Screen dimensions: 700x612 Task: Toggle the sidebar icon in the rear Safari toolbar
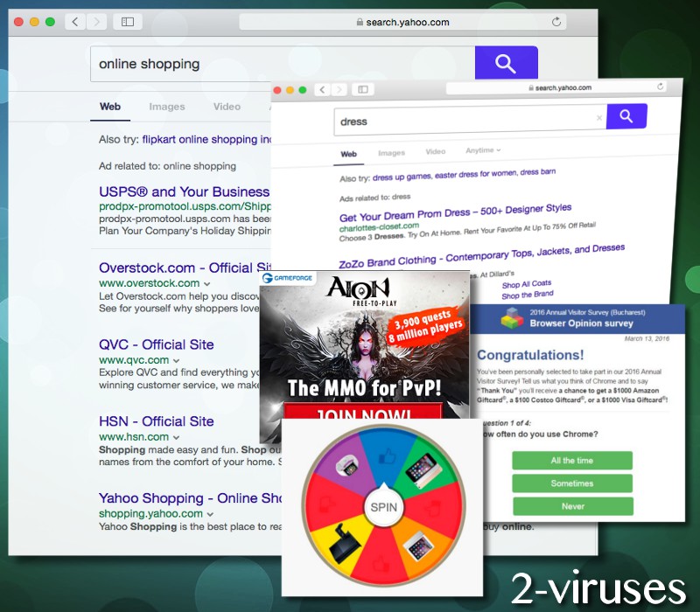[128, 21]
